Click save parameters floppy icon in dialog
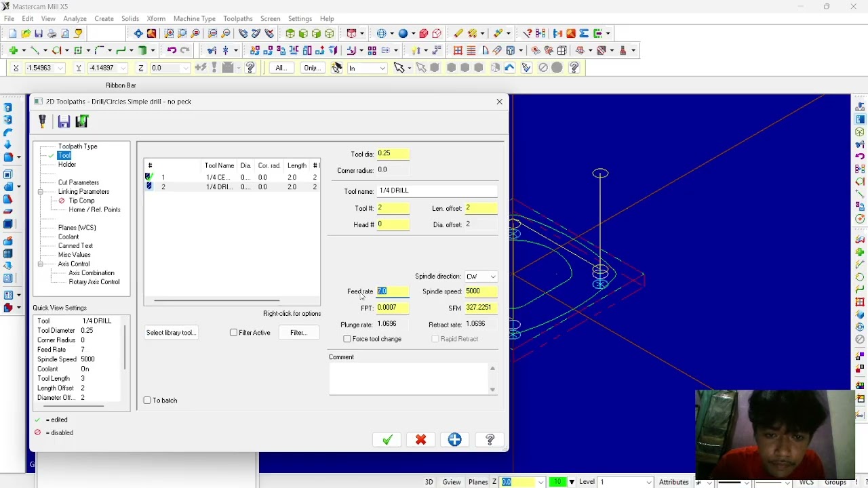The width and height of the screenshot is (868, 488). (64, 121)
